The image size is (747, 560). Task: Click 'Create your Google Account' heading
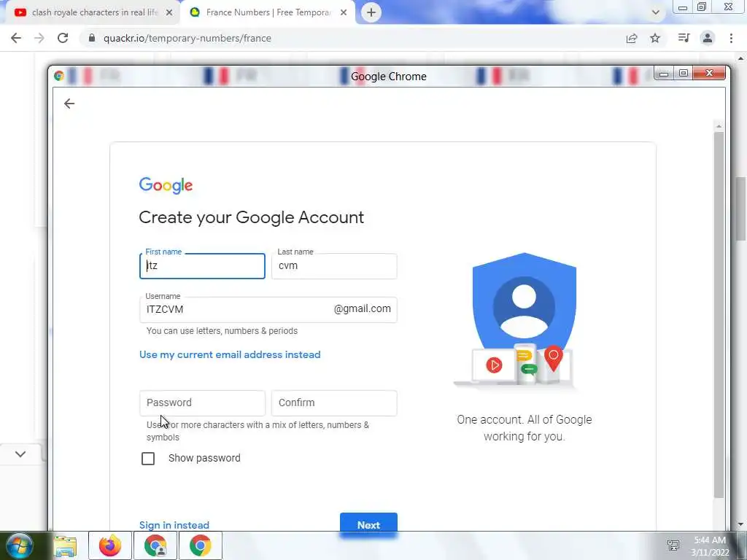[251, 217]
